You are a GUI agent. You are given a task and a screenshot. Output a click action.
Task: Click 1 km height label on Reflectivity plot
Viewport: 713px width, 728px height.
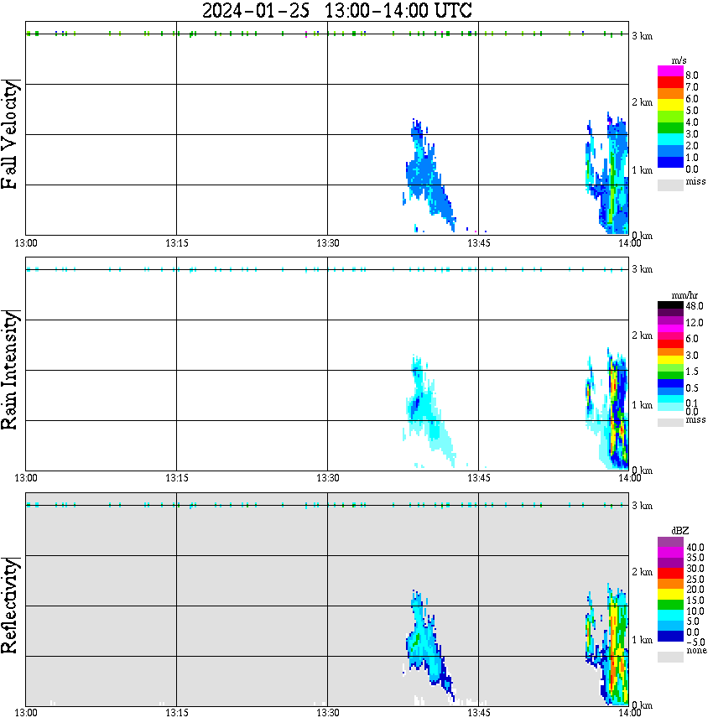(642, 640)
